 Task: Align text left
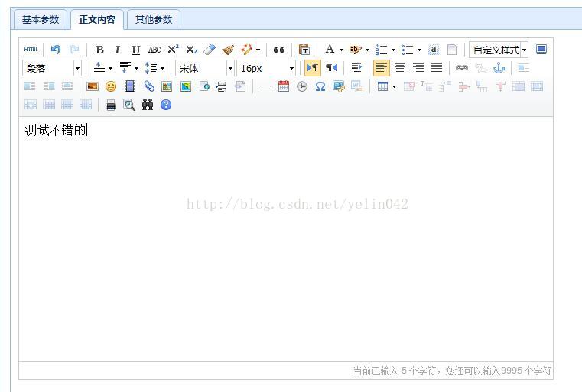pos(382,68)
